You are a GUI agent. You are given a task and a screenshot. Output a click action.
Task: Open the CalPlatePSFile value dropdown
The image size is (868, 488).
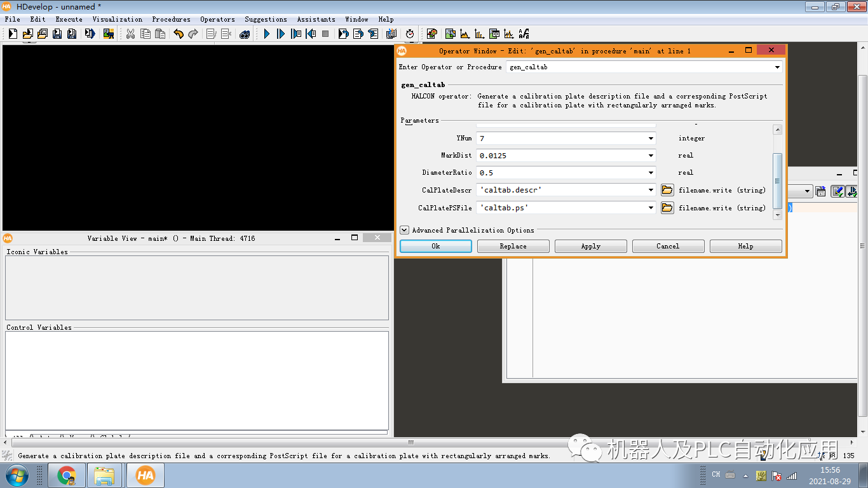(651, 208)
